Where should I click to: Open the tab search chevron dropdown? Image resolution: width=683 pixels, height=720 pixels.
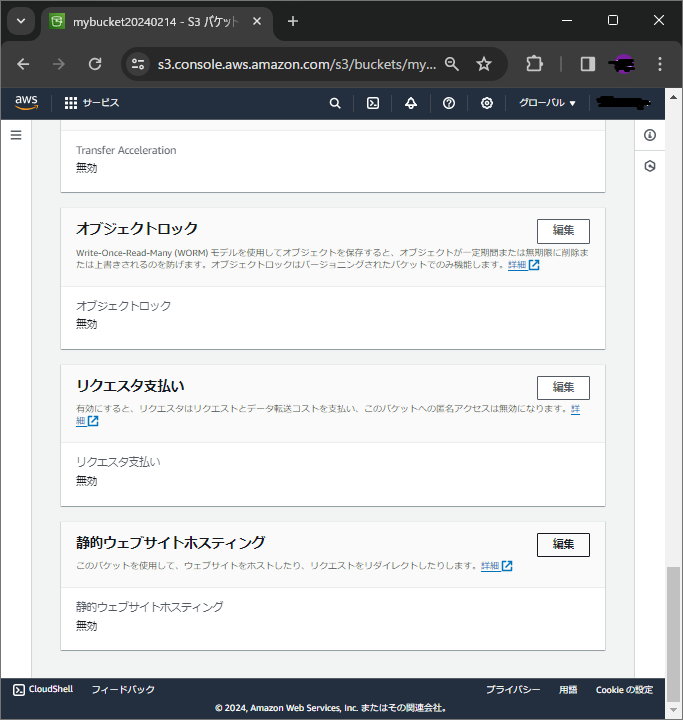click(x=21, y=21)
